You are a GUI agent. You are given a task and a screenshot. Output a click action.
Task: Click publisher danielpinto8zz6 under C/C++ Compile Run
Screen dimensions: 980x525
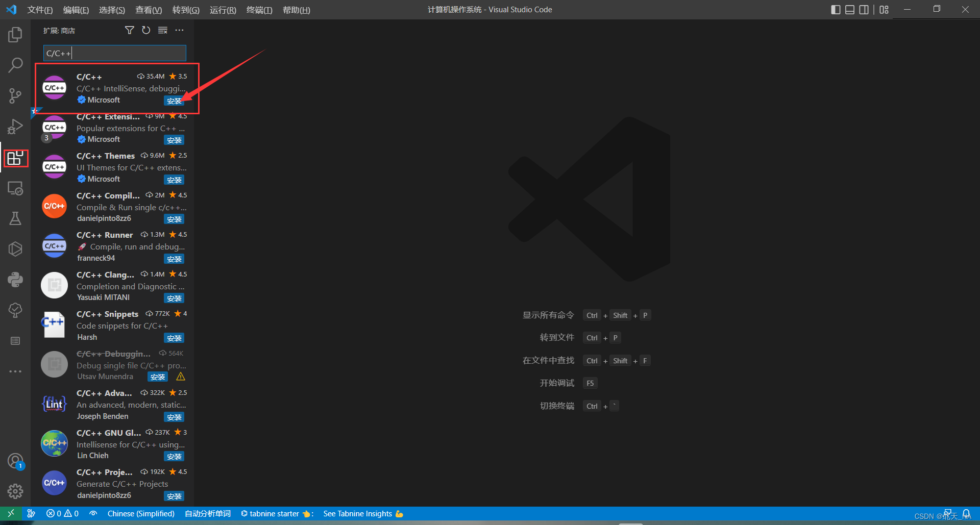(104, 218)
